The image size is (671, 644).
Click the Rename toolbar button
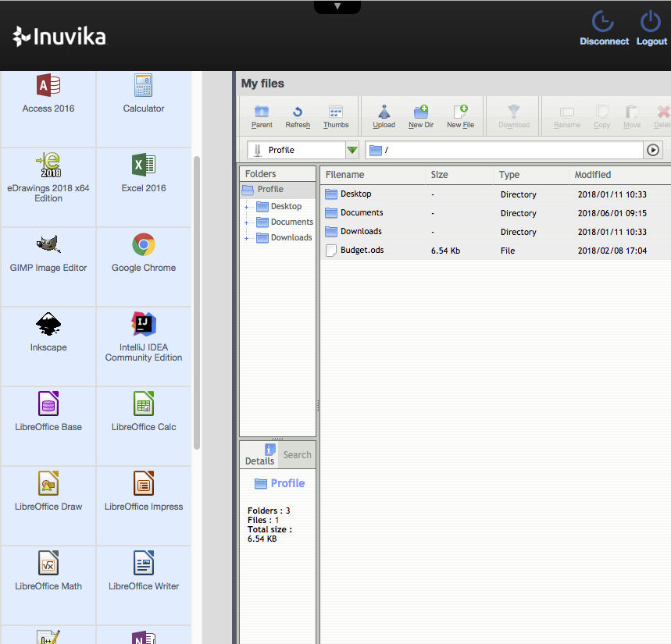pyautogui.click(x=567, y=117)
